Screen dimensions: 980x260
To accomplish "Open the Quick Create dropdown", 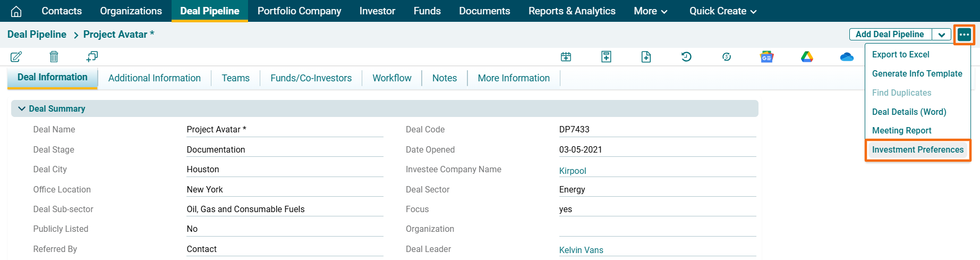I will [722, 11].
